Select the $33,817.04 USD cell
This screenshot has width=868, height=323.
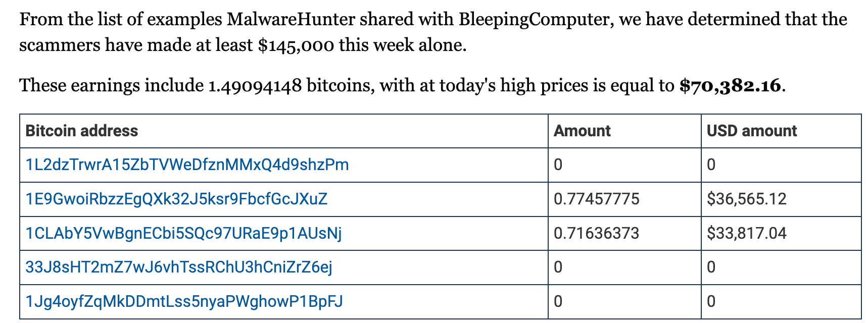pyautogui.click(x=781, y=233)
